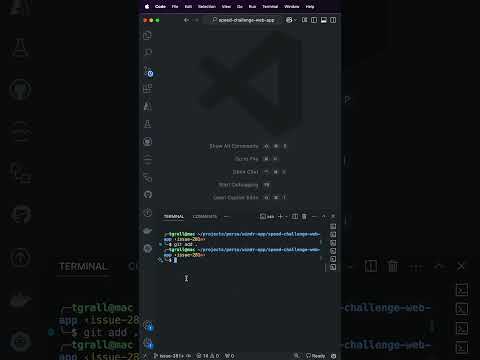Open the File menu

click(x=175, y=6)
